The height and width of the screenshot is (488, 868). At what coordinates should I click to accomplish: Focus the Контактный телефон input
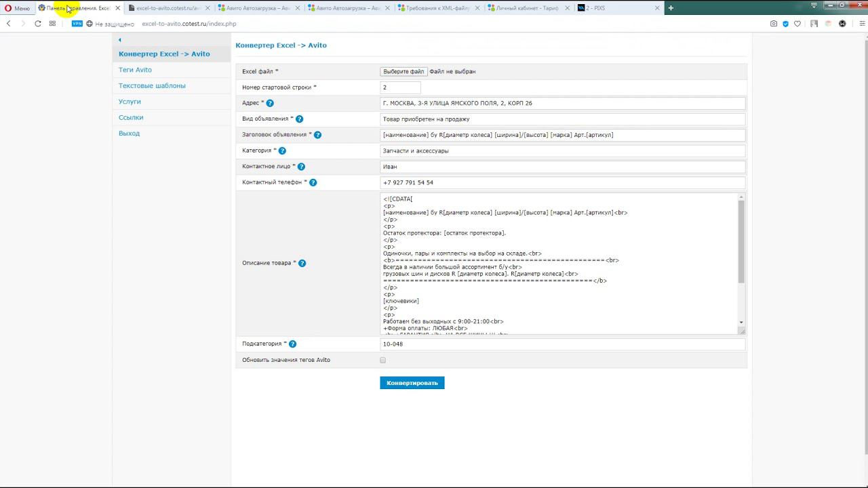[562, 182]
